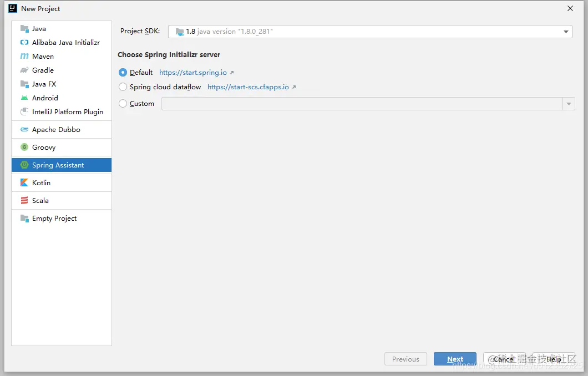
Task: Select 'Groovy' list text
Action: [44, 148]
